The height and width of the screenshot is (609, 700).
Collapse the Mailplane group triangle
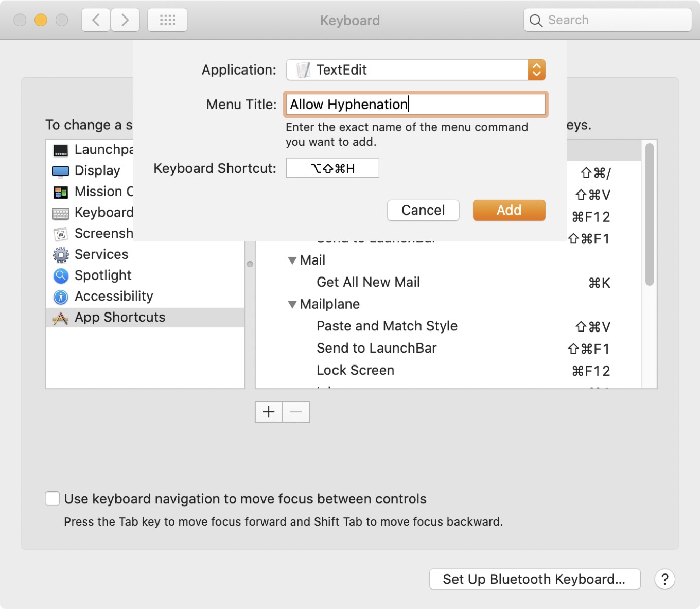pos(292,304)
